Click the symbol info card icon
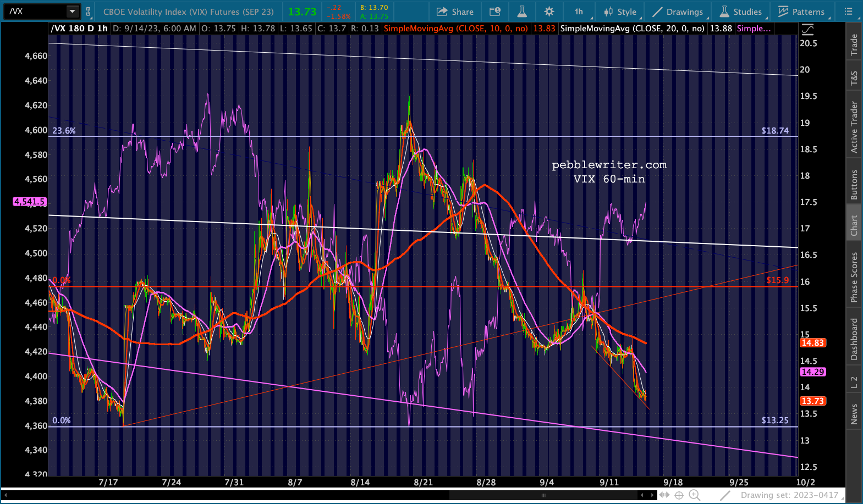863x504 pixels. pos(495,12)
